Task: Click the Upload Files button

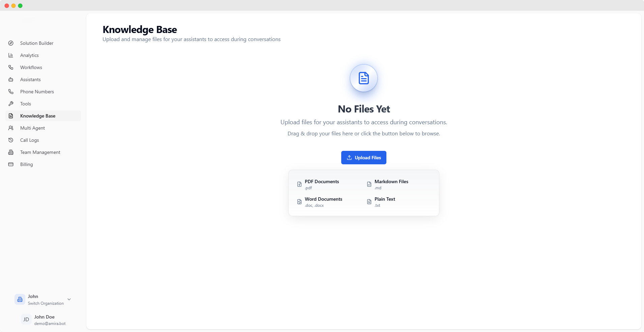Action: tap(363, 157)
